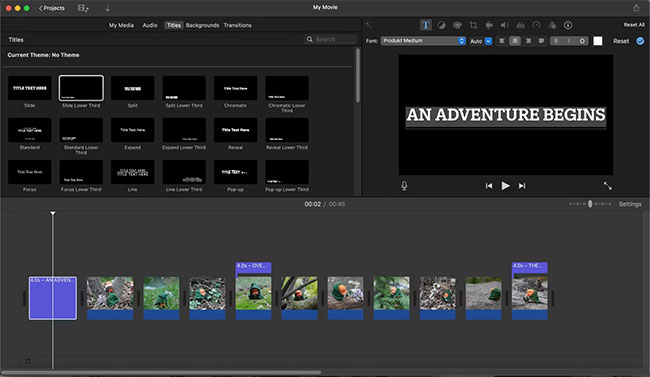Click the share icon in title bar
Image resolution: width=650 pixels, height=377 pixels.
[x=636, y=7]
